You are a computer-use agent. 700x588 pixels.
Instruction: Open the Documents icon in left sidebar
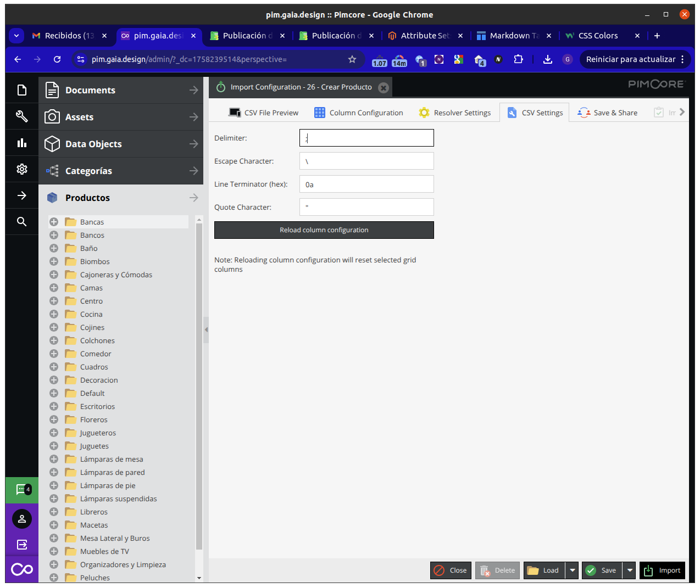[22, 90]
